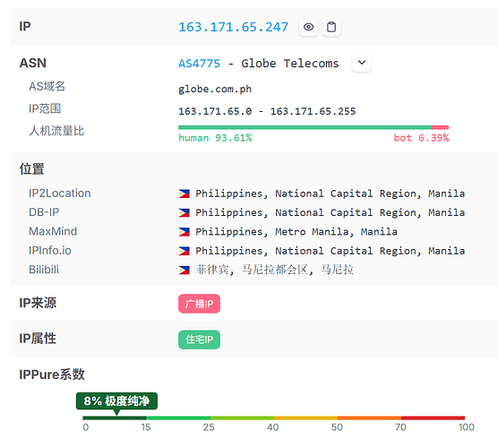Select the globe.com.ph domain text

215,90
